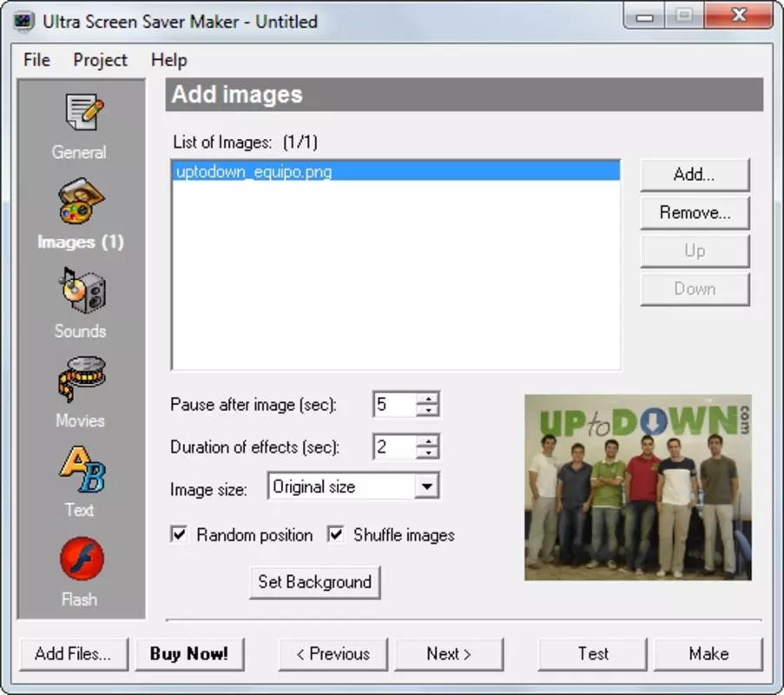Click the Add... button
784x695 pixels.
[695, 175]
